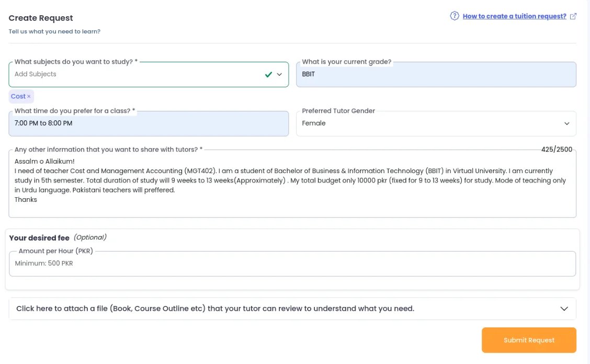Click the 425/2500 character counter

[557, 150]
